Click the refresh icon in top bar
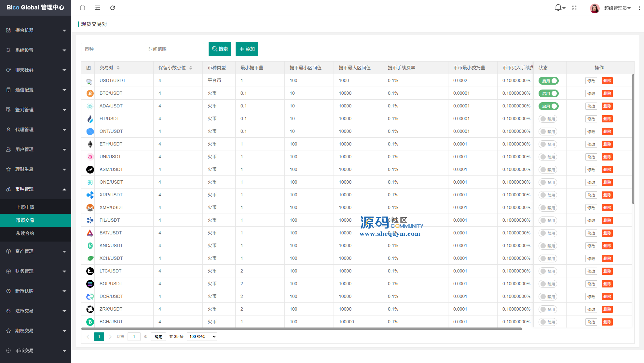 (x=113, y=7)
